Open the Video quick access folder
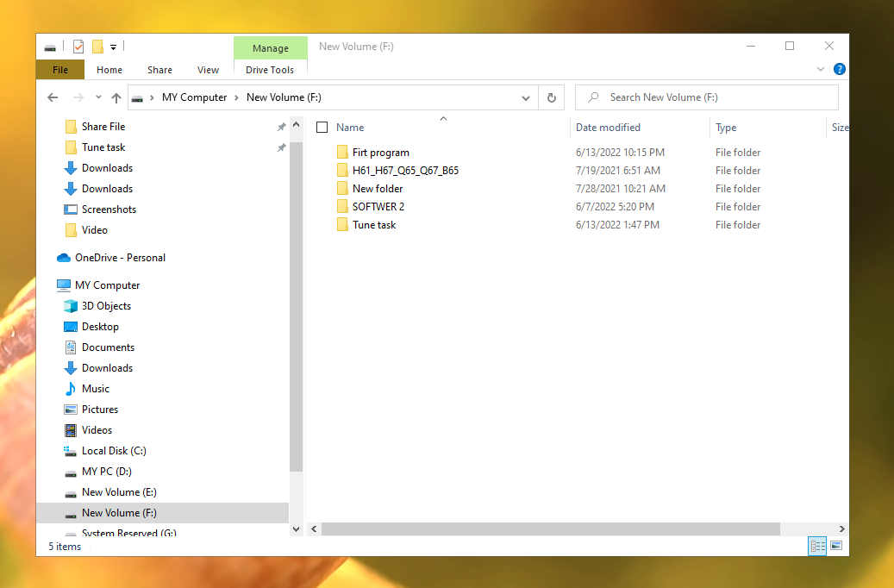This screenshot has width=894, height=588. 94,230
